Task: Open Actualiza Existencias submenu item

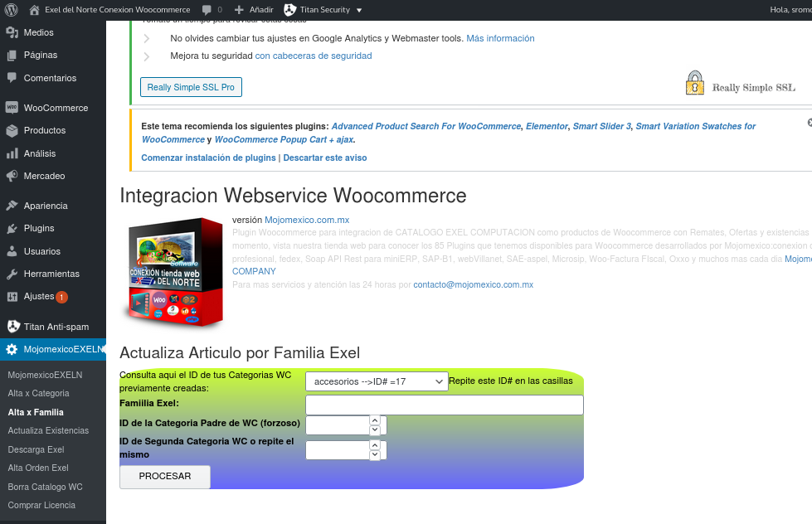Action: [48, 431]
